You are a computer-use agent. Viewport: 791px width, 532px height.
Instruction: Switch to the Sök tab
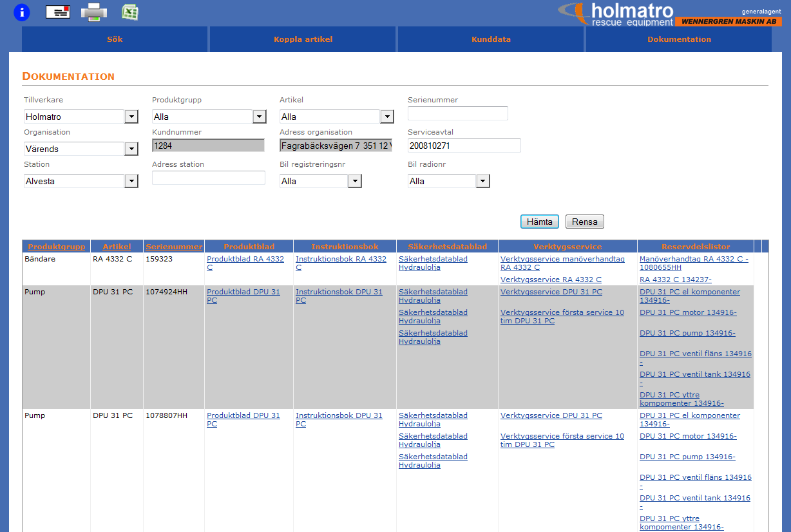115,39
